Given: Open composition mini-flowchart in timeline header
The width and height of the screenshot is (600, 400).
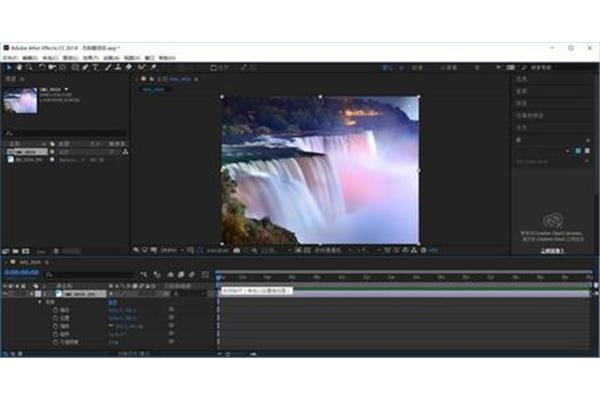Looking at the screenshot, I should pos(143,274).
